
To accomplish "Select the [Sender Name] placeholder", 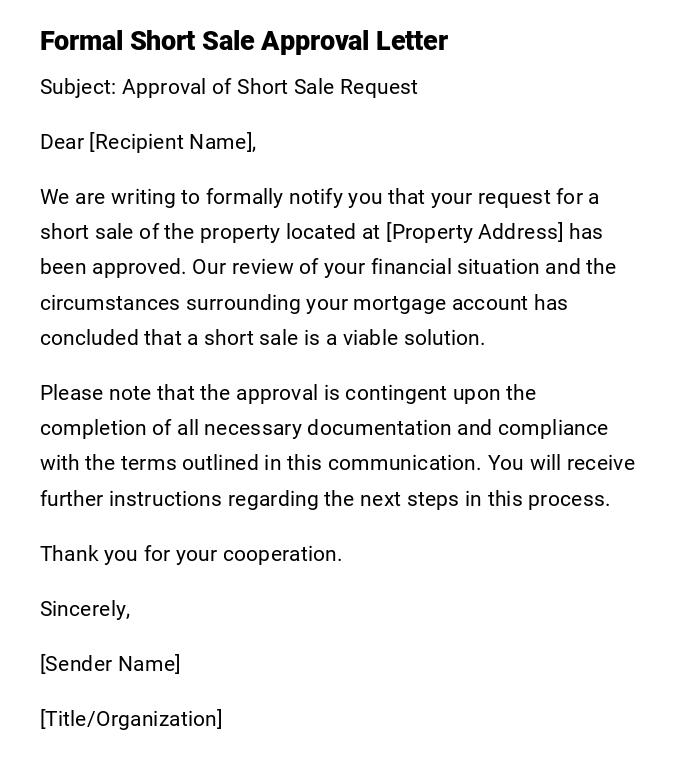I will (110, 664).
